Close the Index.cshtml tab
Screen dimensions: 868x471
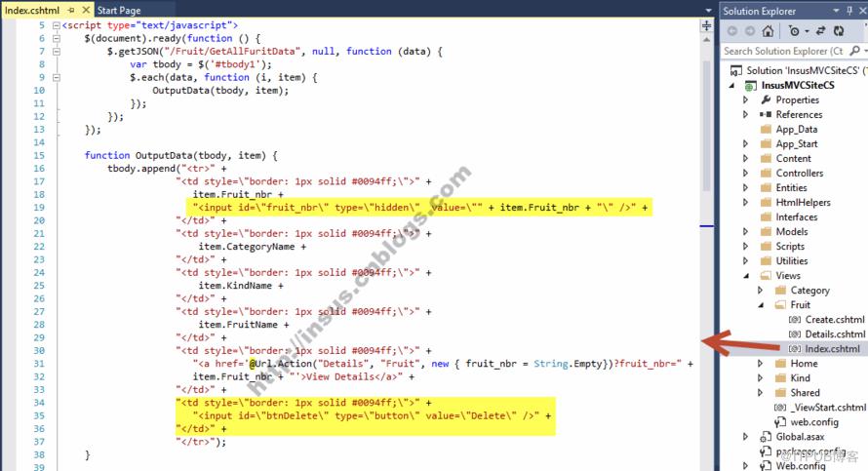point(86,10)
